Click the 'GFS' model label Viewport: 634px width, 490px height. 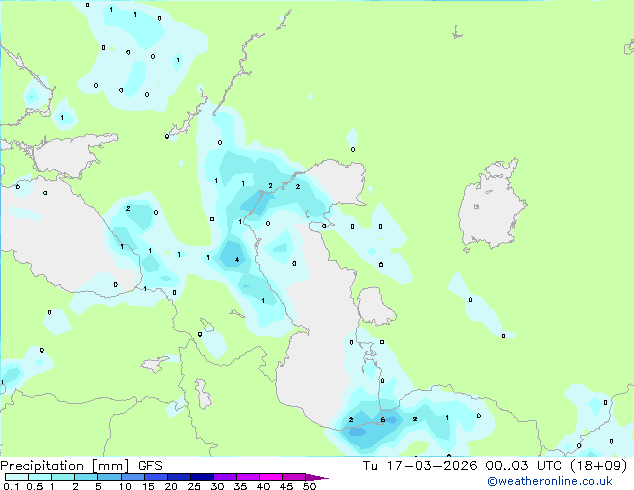click(x=150, y=466)
